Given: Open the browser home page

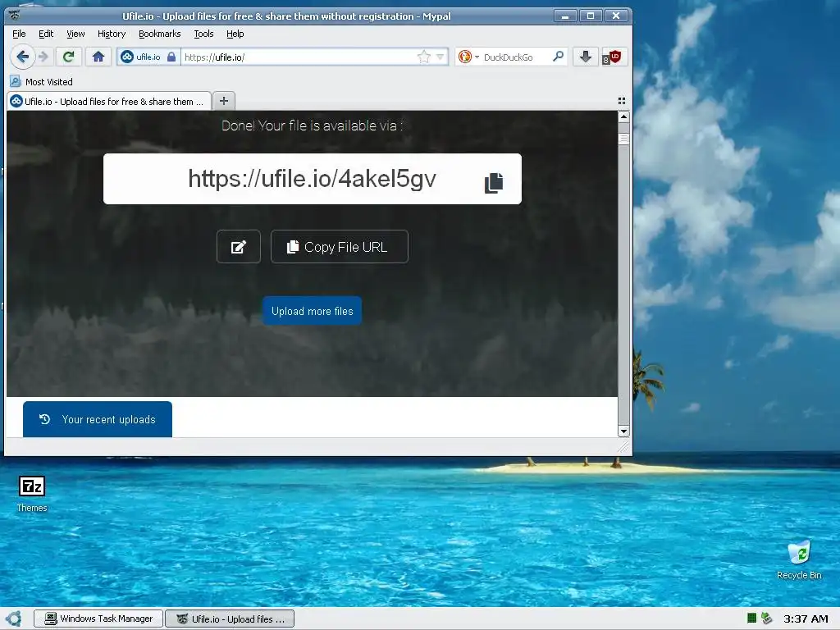Looking at the screenshot, I should 98,57.
